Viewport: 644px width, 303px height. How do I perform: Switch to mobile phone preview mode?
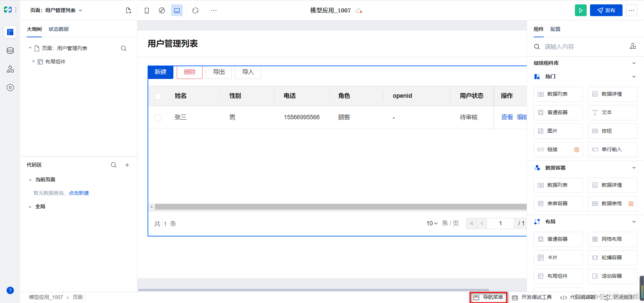(147, 10)
